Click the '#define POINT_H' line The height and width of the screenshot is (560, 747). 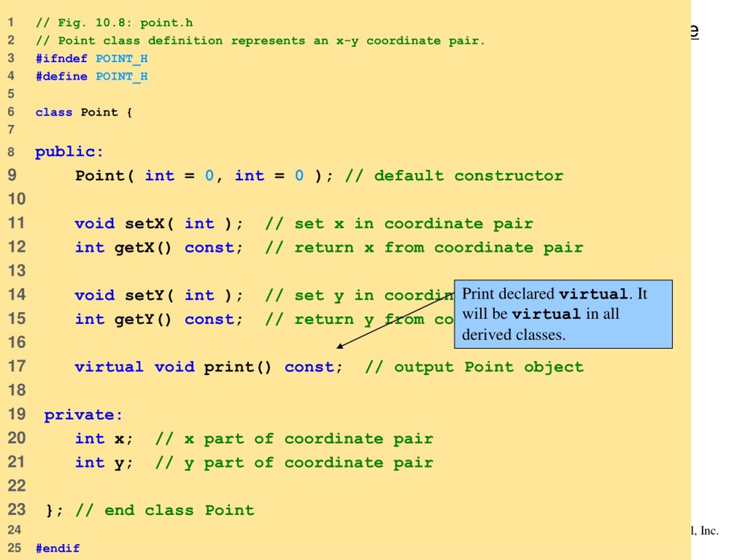pyautogui.click(x=92, y=77)
